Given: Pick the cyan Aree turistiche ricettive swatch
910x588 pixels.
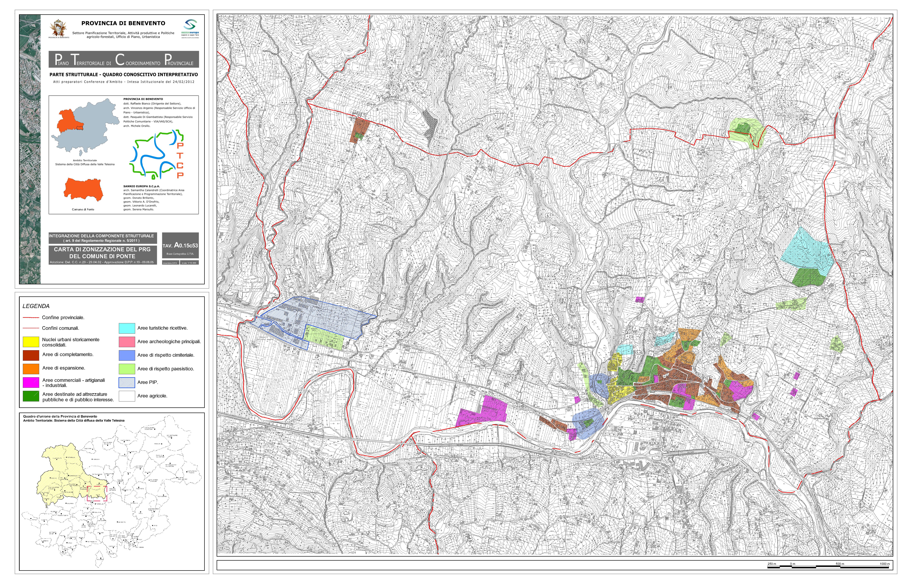Looking at the screenshot, I should point(127,328).
